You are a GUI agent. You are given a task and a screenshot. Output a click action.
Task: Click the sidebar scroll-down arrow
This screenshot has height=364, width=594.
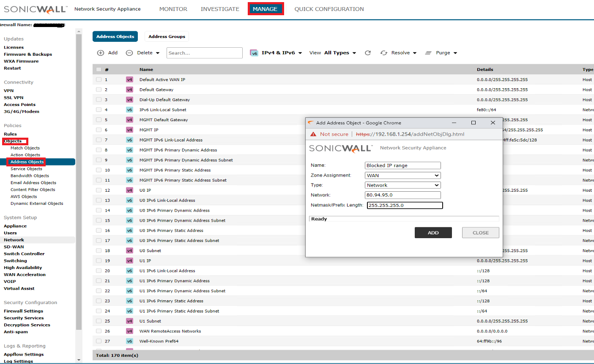point(79,360)
